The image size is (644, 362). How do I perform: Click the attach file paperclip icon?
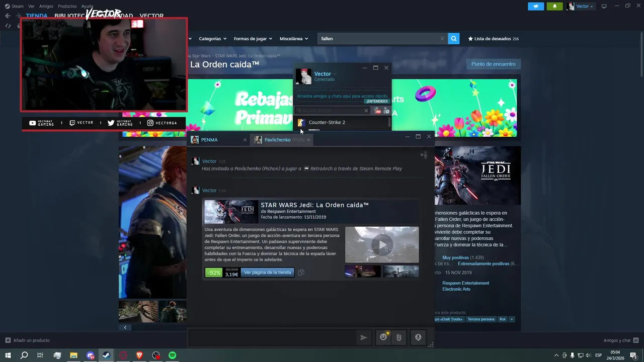[399, 337]
